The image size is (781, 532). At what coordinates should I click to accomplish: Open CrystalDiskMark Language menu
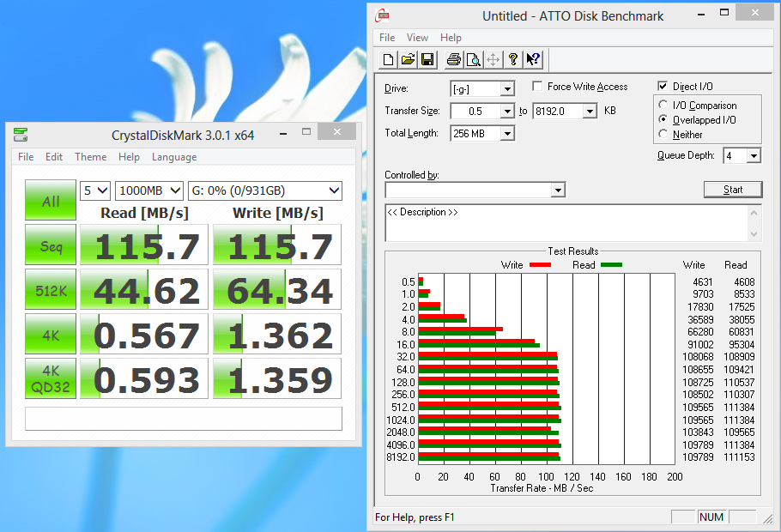(x=174, y=157)
